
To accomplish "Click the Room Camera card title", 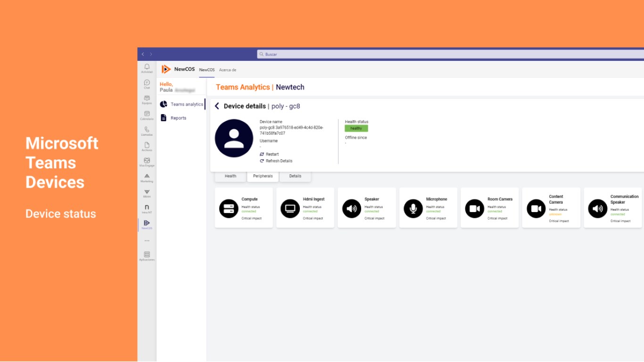I will (500, 199).
